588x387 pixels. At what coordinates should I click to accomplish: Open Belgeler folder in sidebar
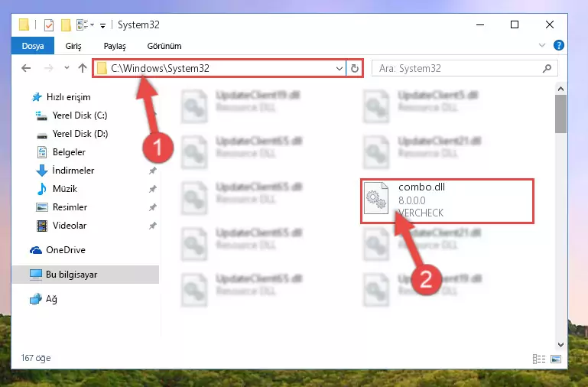61,152
